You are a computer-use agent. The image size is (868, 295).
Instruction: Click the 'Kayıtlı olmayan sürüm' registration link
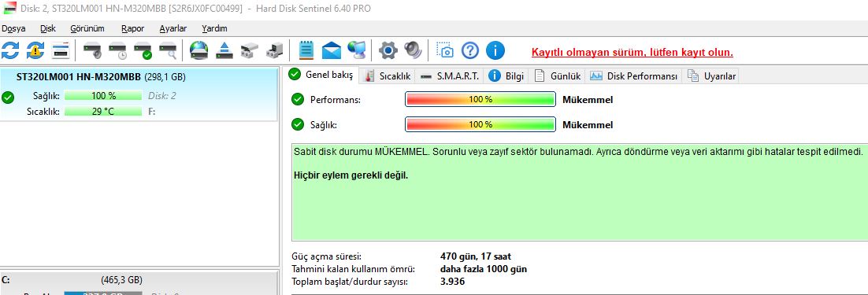point(632,53)
